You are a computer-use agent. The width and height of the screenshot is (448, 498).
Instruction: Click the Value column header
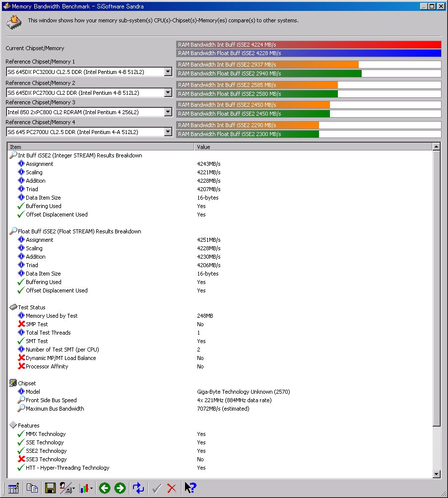[x=313, y=147]
